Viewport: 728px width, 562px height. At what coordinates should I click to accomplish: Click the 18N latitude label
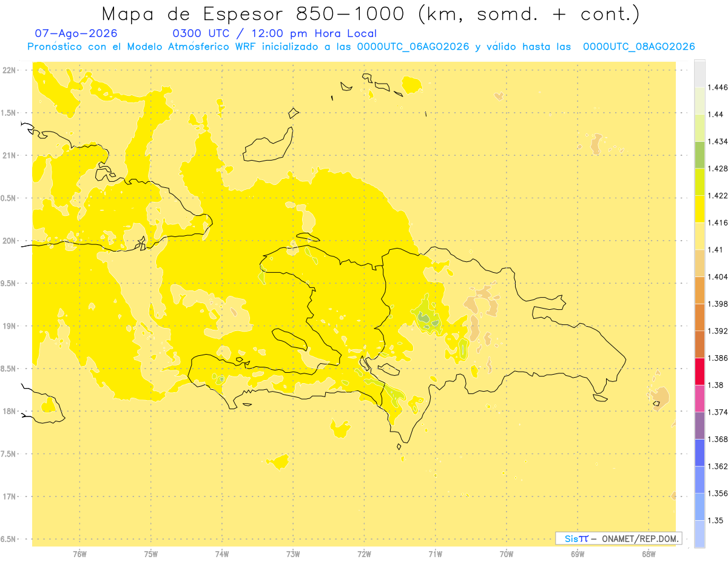coord(10,412)
